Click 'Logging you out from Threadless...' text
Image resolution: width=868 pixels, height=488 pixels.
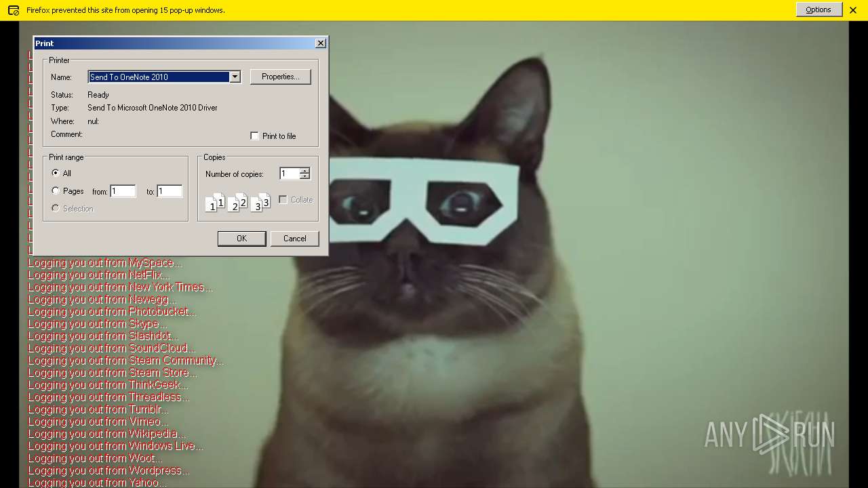coord(109,397)
